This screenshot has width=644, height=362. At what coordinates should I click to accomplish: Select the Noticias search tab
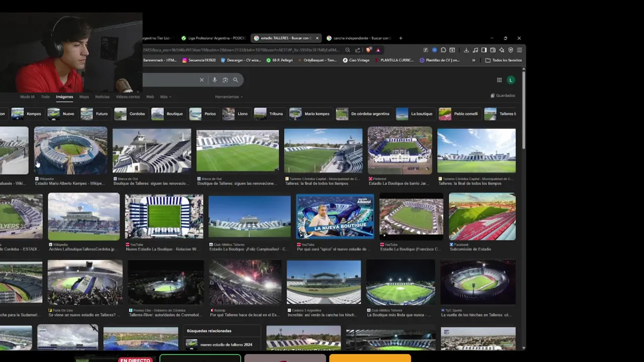click(102, 97)
